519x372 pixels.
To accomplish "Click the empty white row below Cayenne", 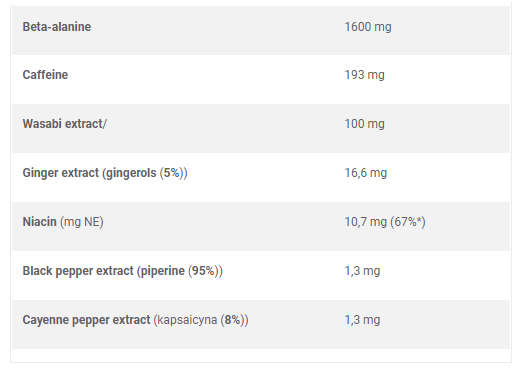I will coord(261,355).
